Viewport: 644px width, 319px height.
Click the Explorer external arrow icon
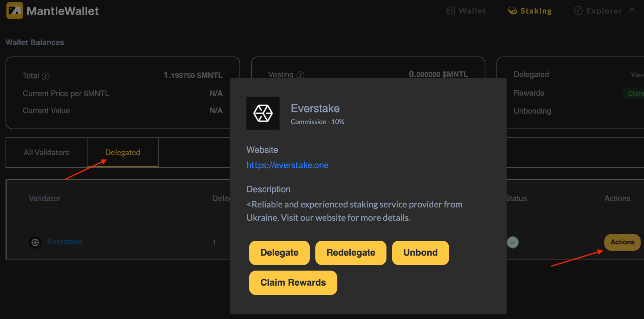point(631,11)
